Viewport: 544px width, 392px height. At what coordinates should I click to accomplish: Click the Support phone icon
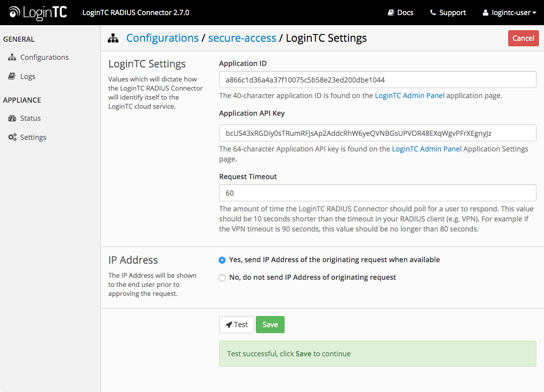[x=433, y=13]
